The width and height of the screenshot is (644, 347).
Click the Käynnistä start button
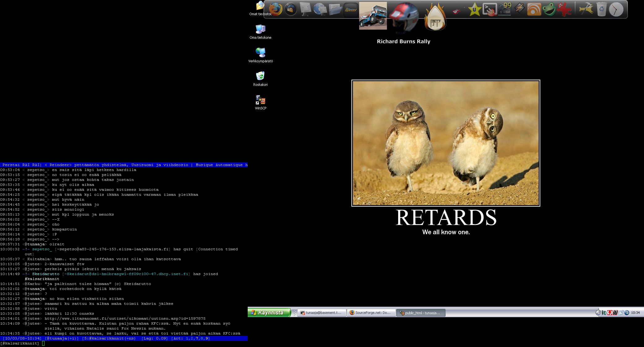pos(269,313)
